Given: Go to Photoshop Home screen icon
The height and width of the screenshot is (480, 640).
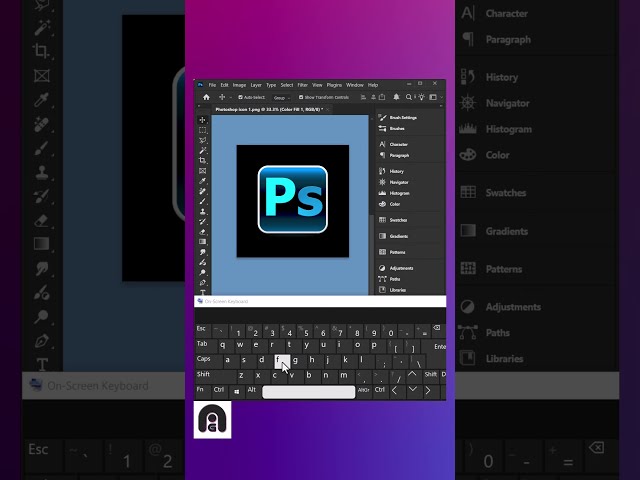Looking at the screenshot, I should click(206, 97).
